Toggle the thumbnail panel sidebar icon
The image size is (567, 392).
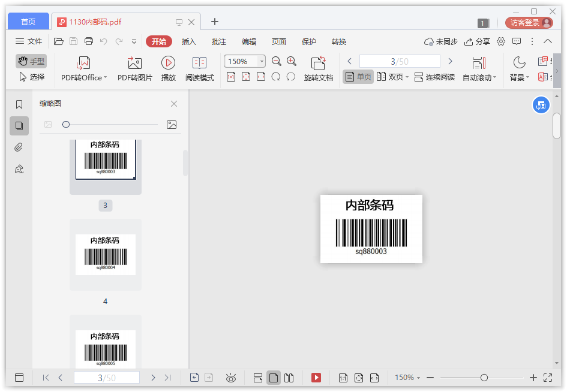(19, 126)
